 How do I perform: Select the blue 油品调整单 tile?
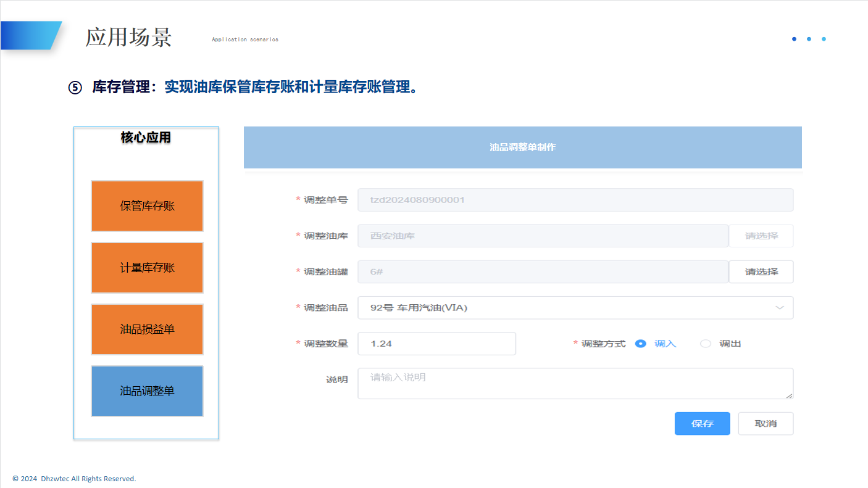(147, 391)
